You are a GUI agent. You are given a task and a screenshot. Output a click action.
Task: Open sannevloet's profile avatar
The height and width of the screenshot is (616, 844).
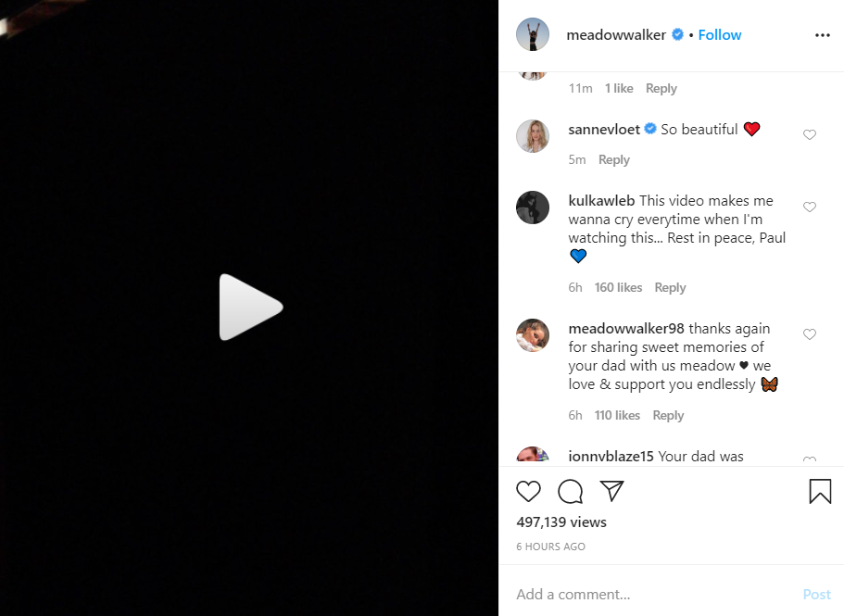[533, 136]
